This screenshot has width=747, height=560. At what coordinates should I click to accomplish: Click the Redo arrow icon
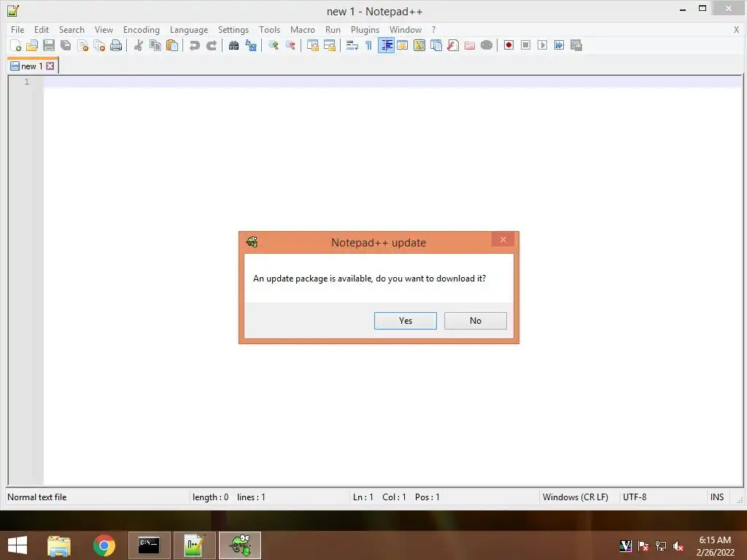[x=211, y=45]
